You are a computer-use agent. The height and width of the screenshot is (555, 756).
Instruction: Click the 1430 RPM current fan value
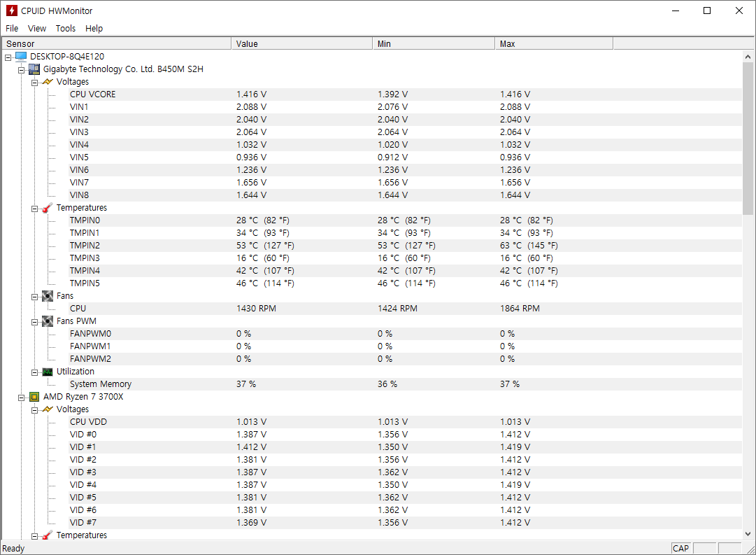pyautogui.click(x=256, y=309)
